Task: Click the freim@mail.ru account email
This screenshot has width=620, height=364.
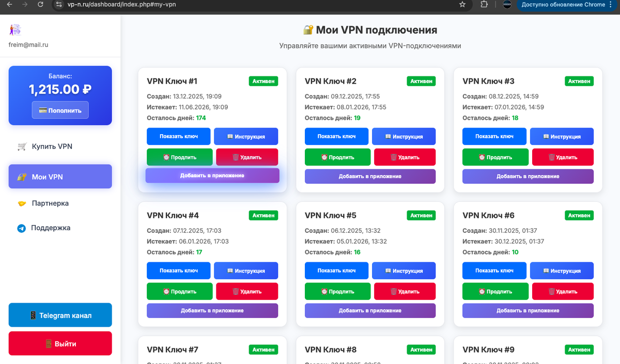Action: coord(28,45)
